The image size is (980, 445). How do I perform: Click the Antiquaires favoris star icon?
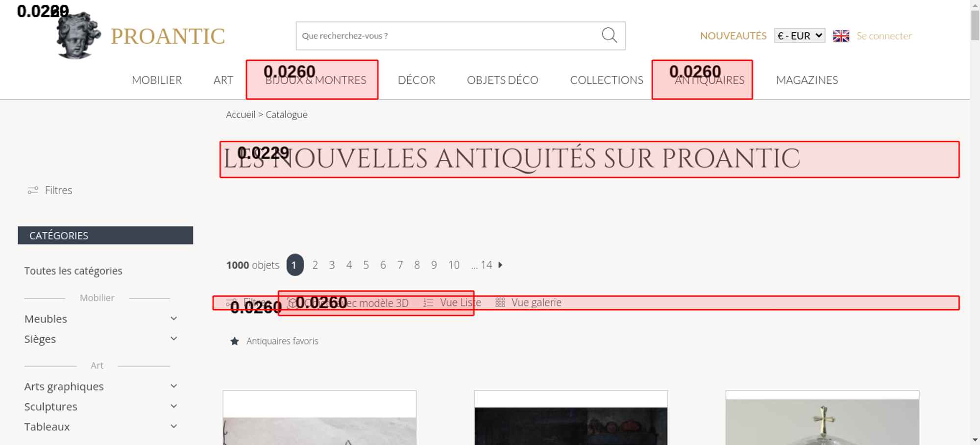coord(235,341)
